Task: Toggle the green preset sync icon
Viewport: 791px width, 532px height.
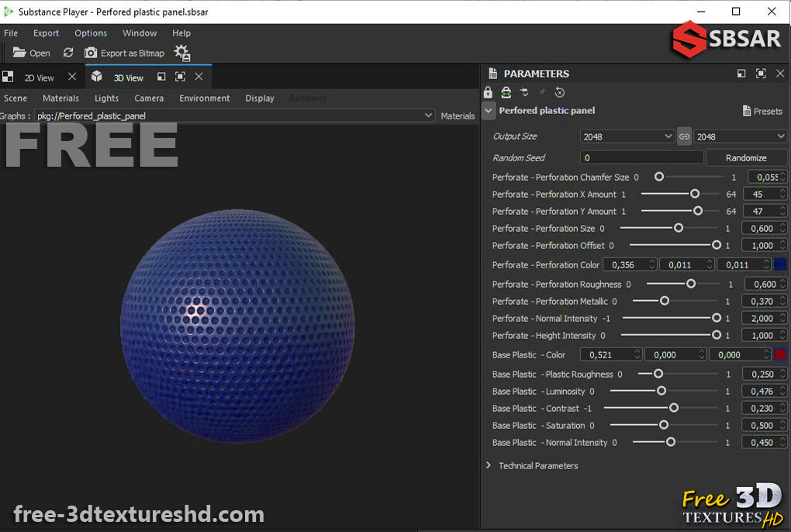Action: pos(506,92)
